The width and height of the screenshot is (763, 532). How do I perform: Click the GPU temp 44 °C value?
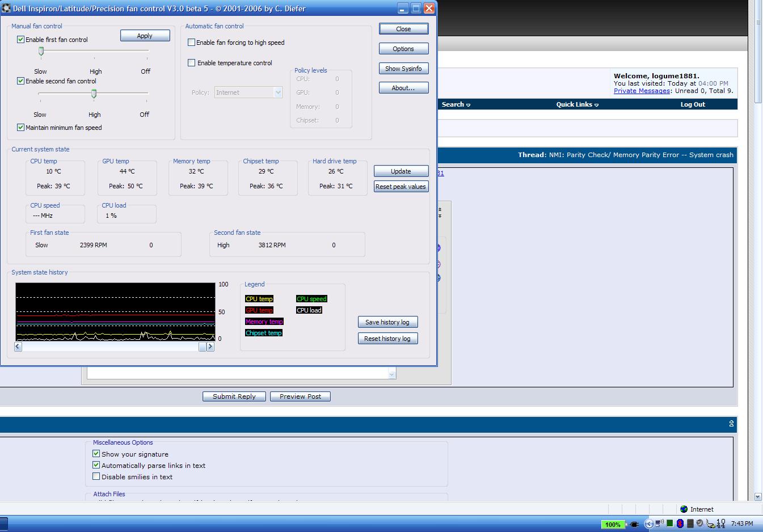(127, 171)
